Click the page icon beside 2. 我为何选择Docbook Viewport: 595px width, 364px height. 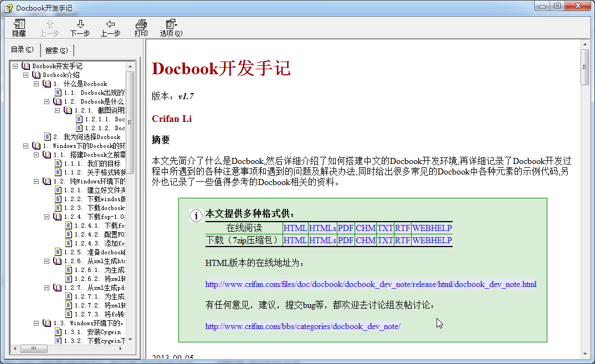pyautogui.click(x=48, y=137)
